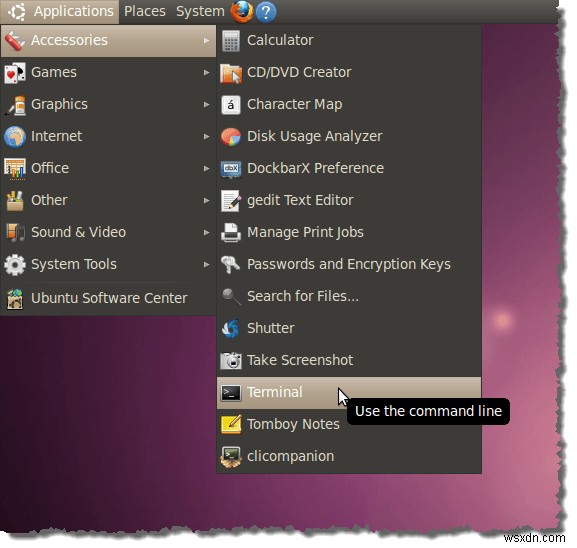Image resolution: width=577 pixels, height=548 pixels.
Task: Expand the Games submenu arrow
Action: tap(206, 73)
